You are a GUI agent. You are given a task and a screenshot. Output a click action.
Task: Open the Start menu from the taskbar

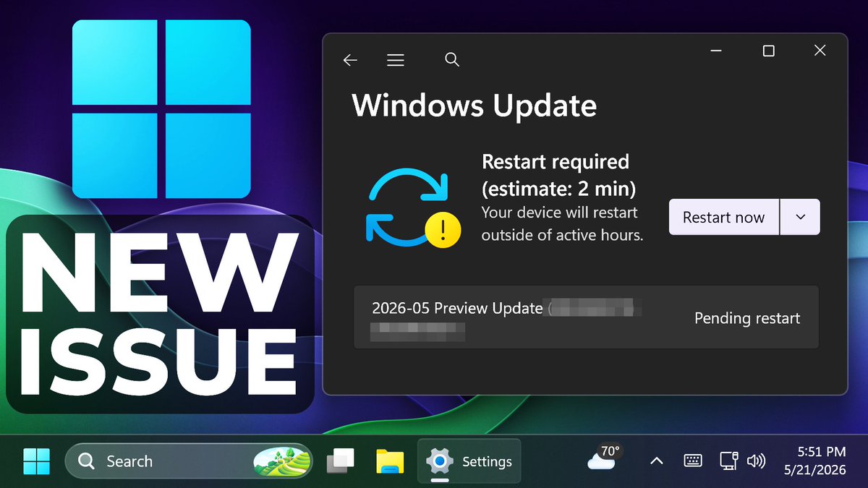[36, 461]
